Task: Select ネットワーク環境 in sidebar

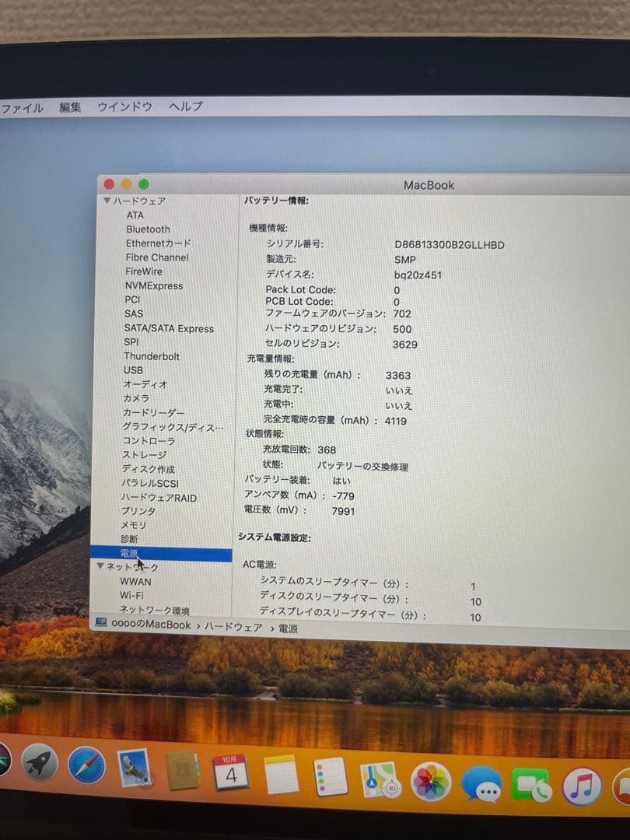Action: point(154,610)
